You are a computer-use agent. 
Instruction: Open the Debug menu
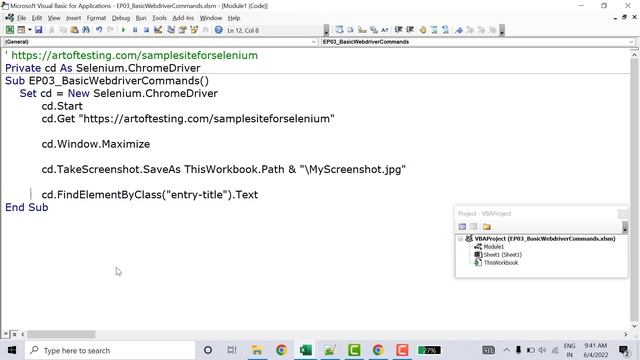click(121, 18)
